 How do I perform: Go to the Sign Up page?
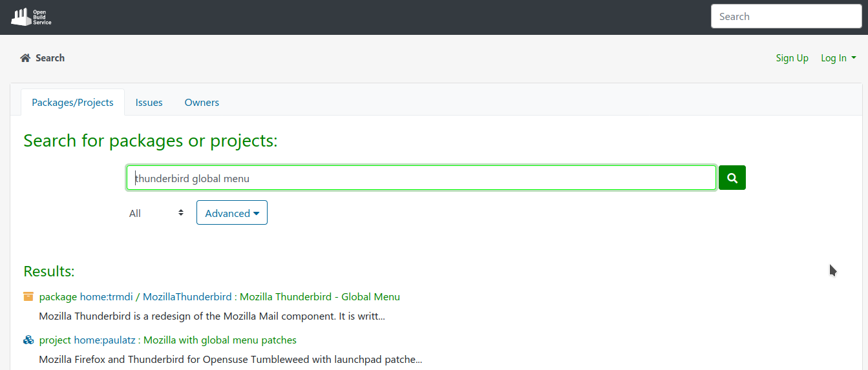(792, 58)
